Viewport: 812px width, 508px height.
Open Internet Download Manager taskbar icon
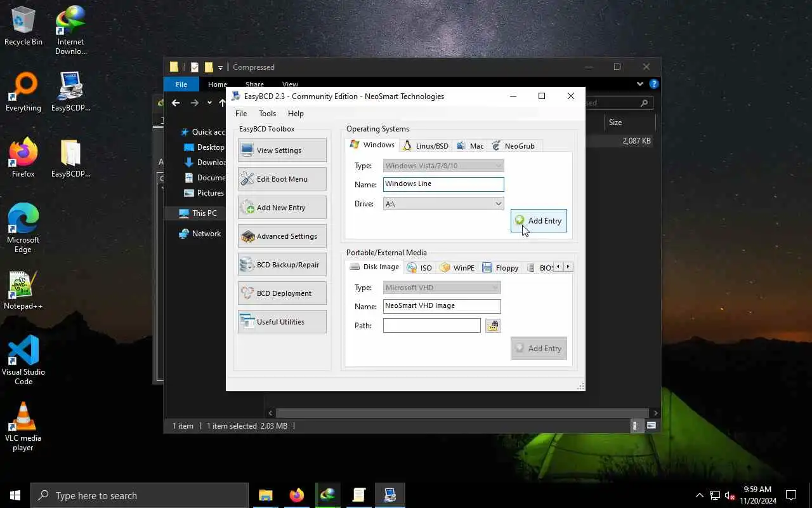327,495
